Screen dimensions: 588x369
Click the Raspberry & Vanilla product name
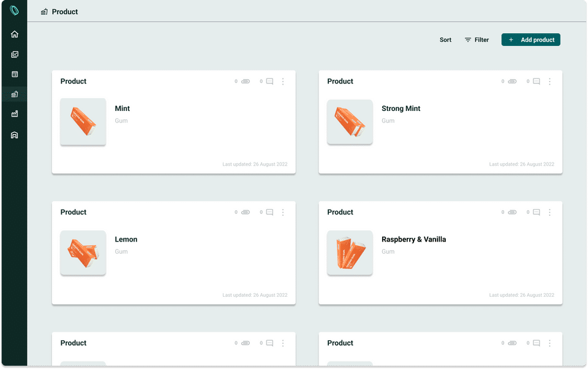pos(413,240)
